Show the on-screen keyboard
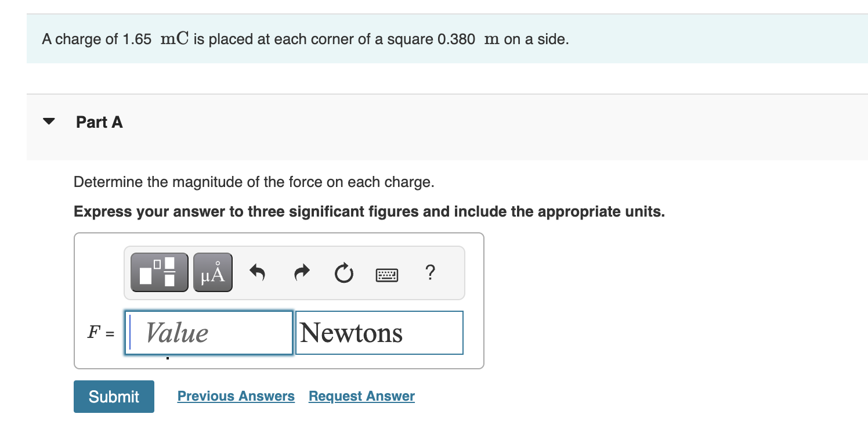Screen dimensions: 868x439 386,274
